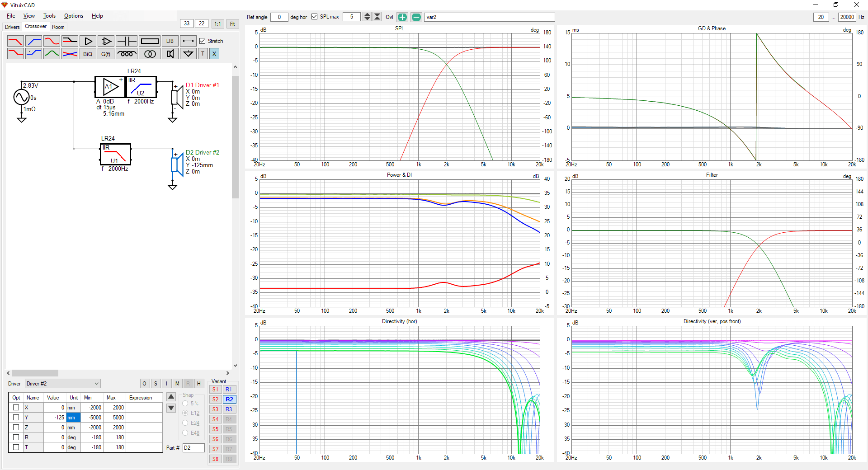The image size is (868, 470).
Task: Open the View menu
Action: 29,16
